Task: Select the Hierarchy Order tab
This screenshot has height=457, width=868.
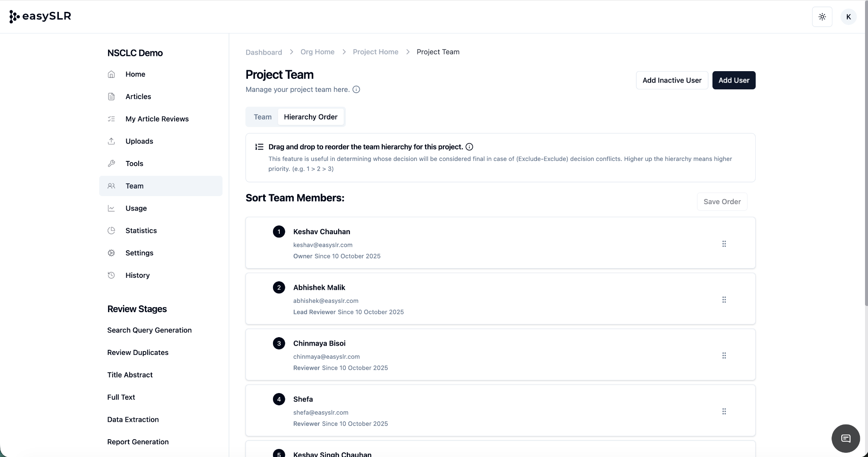Action: point(311,117)
